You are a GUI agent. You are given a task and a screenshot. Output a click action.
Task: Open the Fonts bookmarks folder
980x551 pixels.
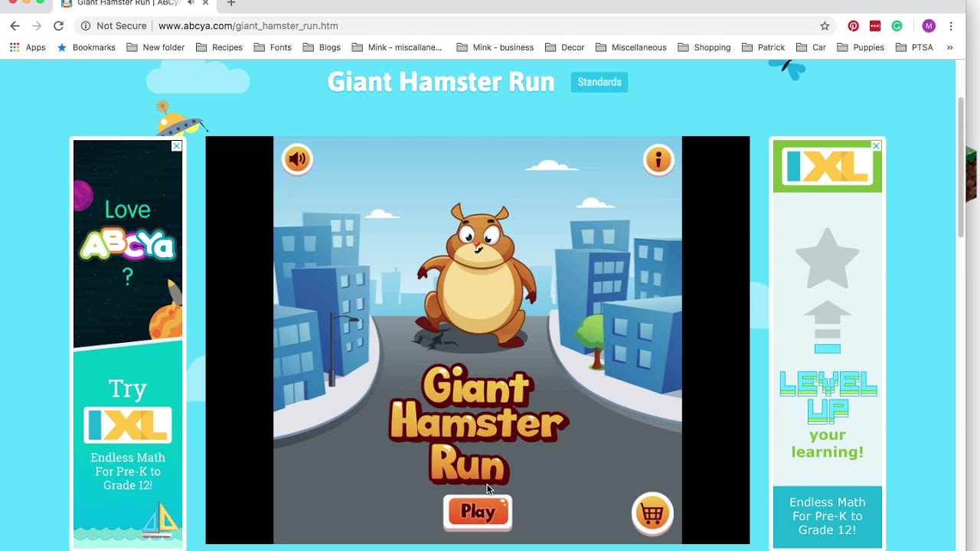point(273,47)
